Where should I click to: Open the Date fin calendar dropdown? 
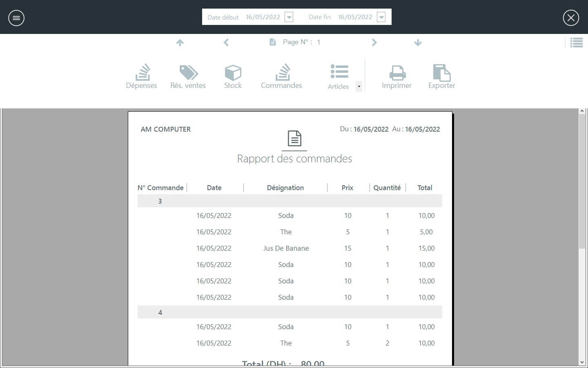click(x=381, y=17)
